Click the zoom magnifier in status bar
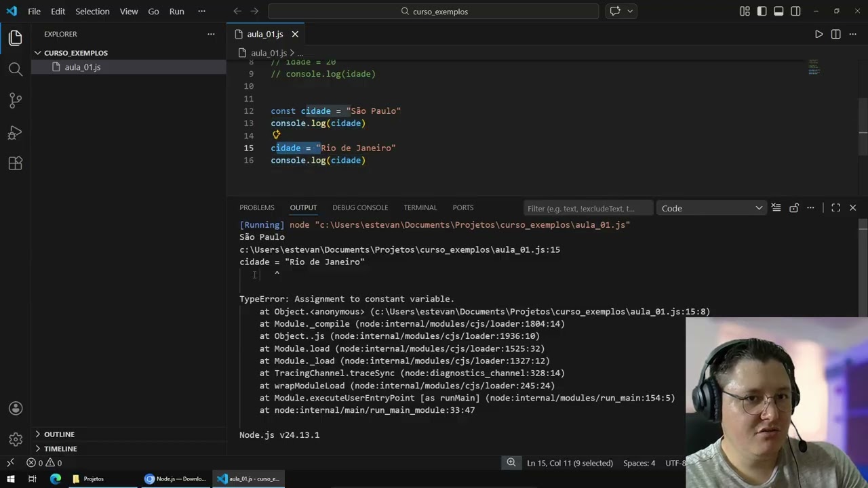 coord(511,463)
